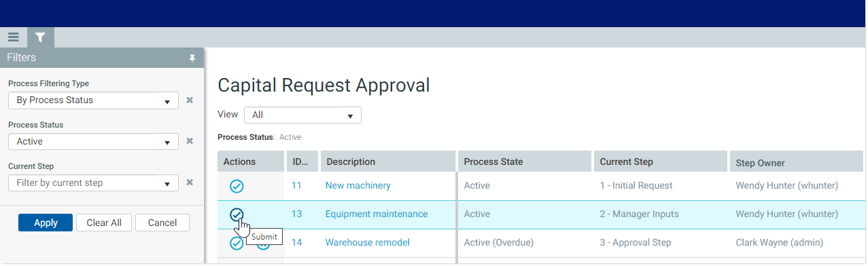Unpin the Filters panel with pin icon
The width and height of the screenshot is (868, 266).
[192, 58]
